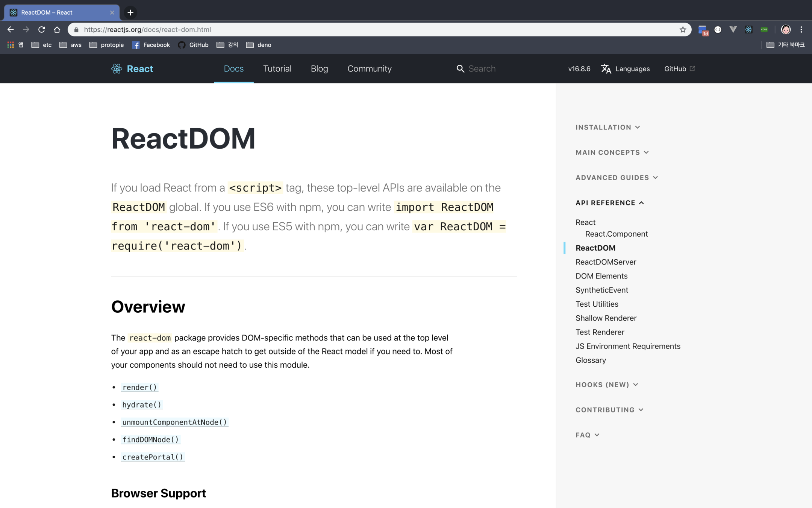Expand the Hooks (New) section
The height and width of the screenshot is (508, 812).
(606, 385)
